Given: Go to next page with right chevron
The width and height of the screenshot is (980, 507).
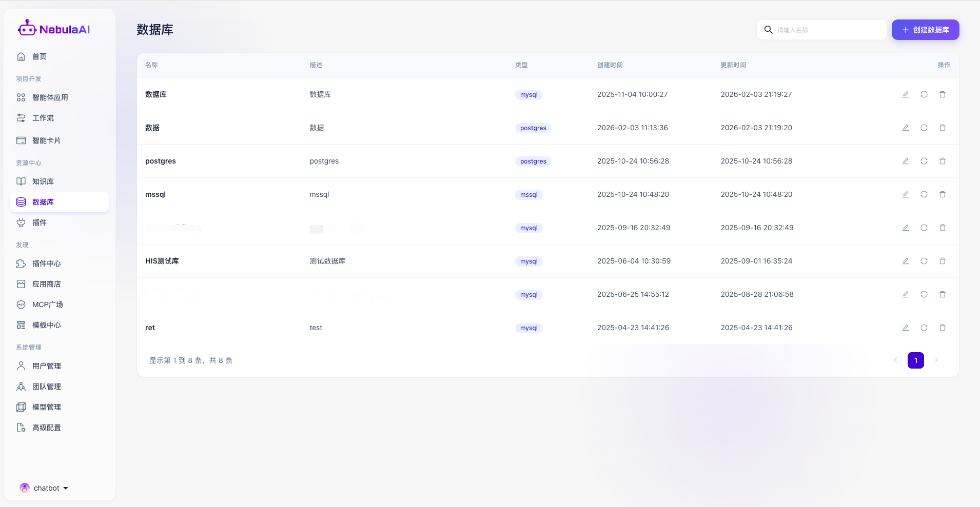Looking at the screenshot, I should pos(936,360).
